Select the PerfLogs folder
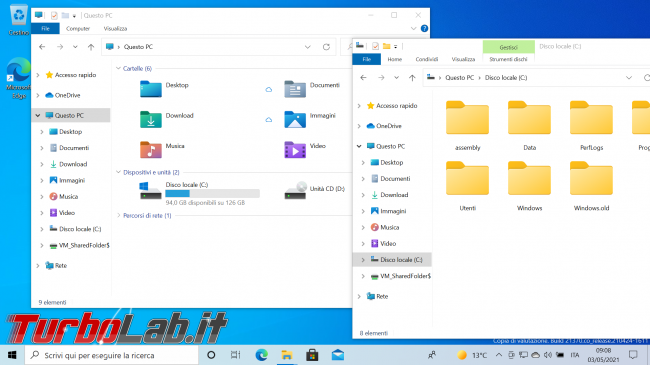Viewport: 650px width, 365px height. coord(591,126)
